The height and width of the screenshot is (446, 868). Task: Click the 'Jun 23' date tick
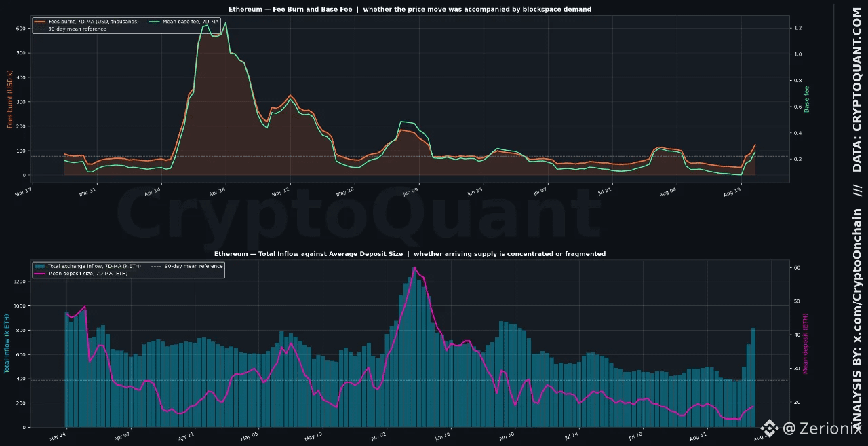[475, 193]
